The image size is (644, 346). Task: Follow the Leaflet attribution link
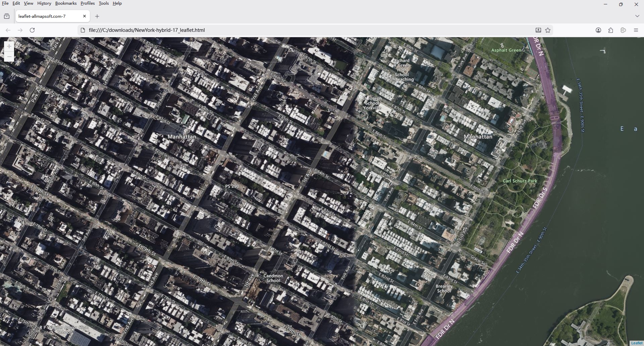coord(637,343)
